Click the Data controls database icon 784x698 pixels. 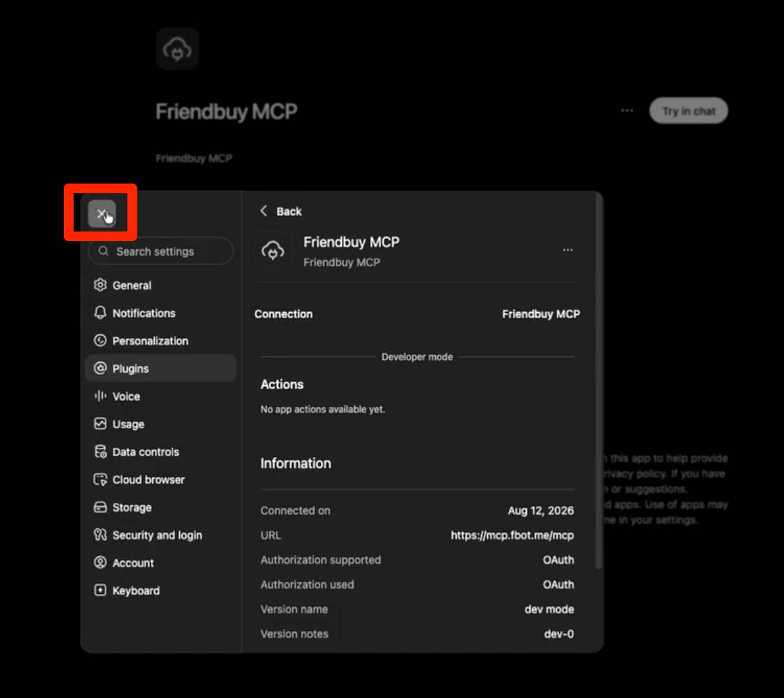pyautogui.click(x=100, y=451)
